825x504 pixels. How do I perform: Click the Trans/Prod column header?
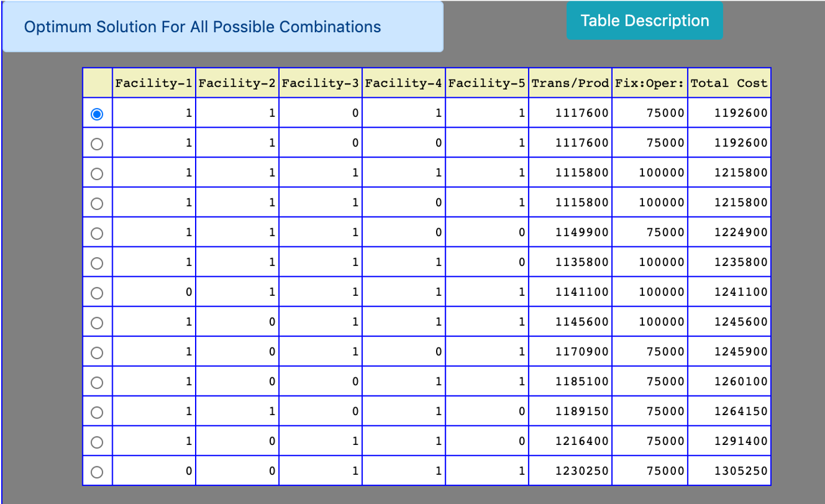570,84
